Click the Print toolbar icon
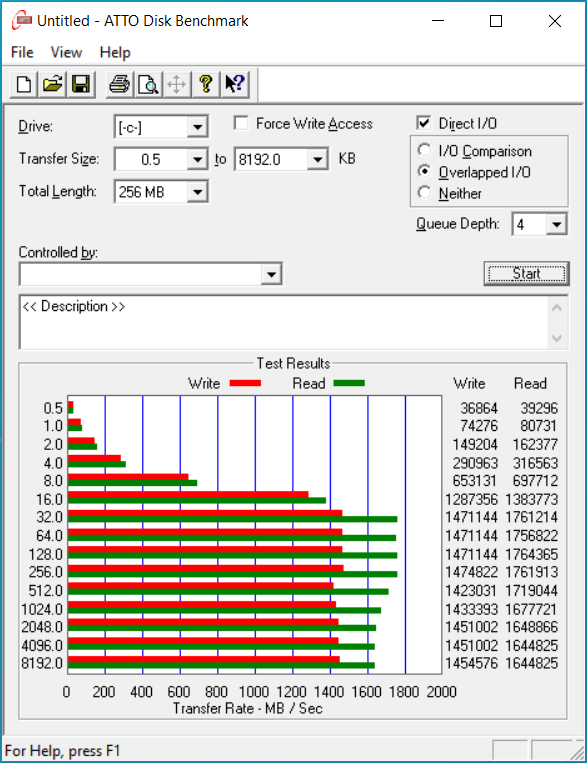The image size is (587, 763). point(119,85)
